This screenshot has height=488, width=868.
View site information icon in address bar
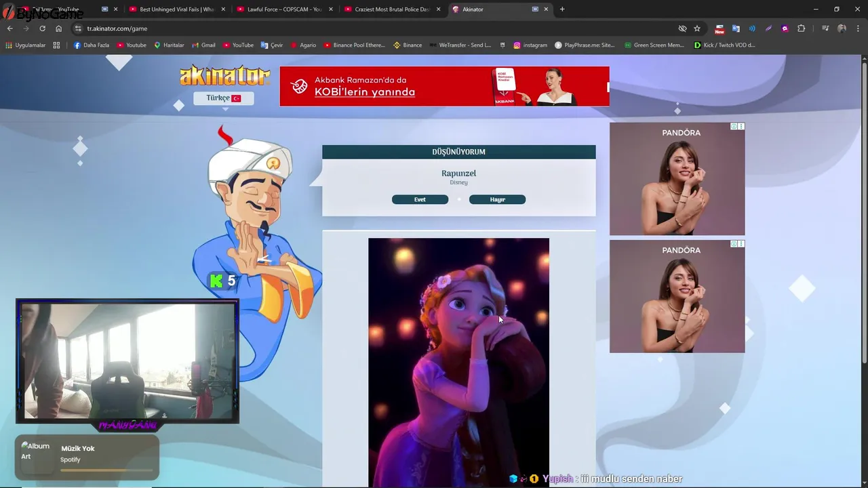[x=78, y=28]
